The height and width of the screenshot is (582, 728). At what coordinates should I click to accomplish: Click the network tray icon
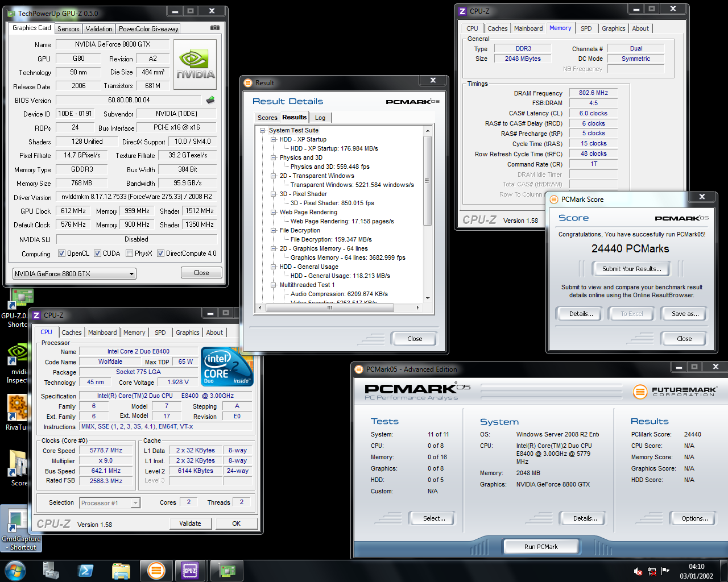[652, 571]
